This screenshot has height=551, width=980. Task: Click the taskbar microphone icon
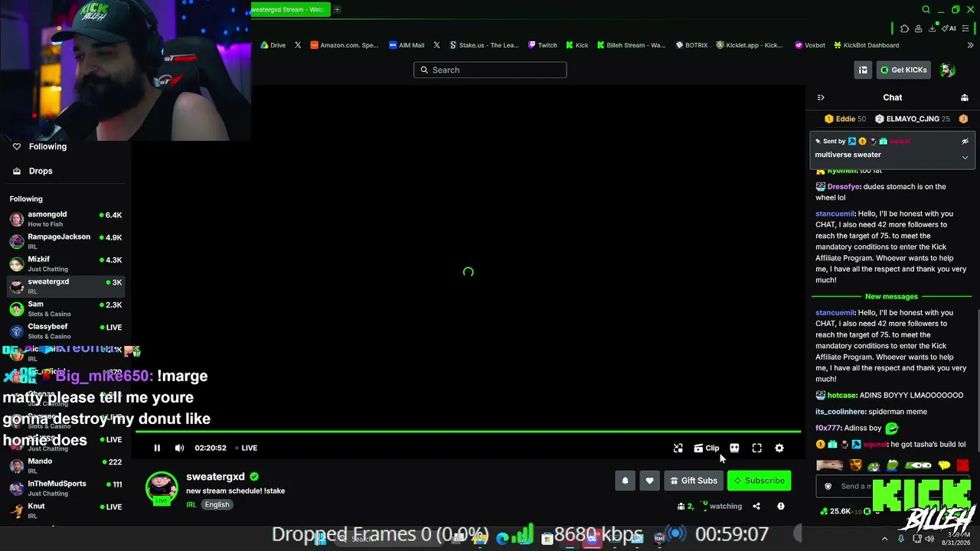[x=901, y=539]
